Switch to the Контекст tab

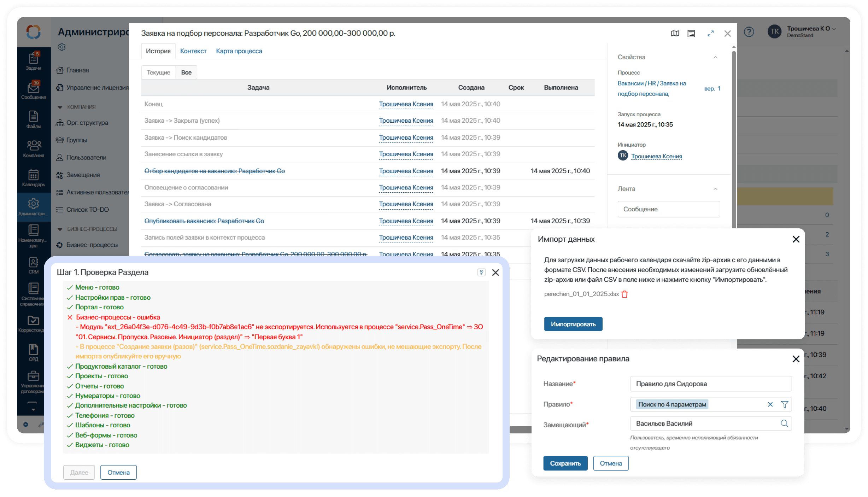[x=193, y=51]
